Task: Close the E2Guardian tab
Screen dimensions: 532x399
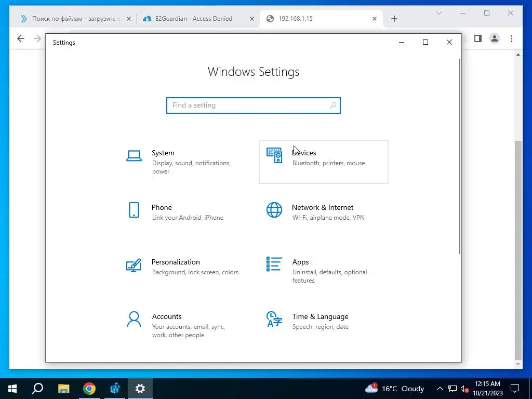Action: [x=252, y=19]
